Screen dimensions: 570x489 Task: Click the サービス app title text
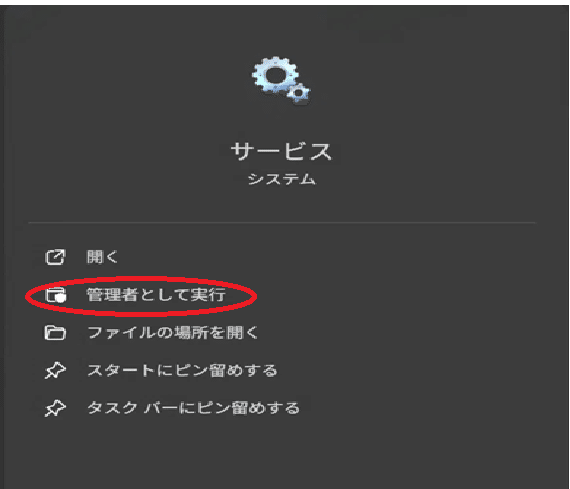(x=281, y=151)
